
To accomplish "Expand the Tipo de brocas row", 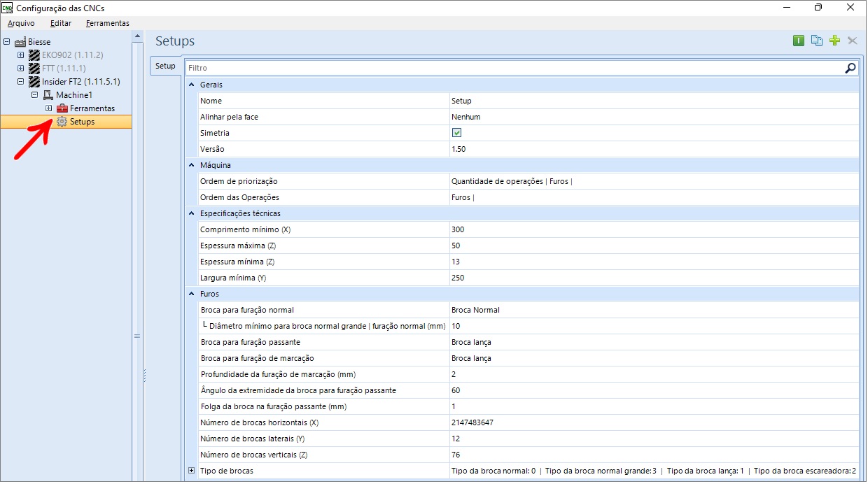I will pyautogui.click(x=192, y=471).
